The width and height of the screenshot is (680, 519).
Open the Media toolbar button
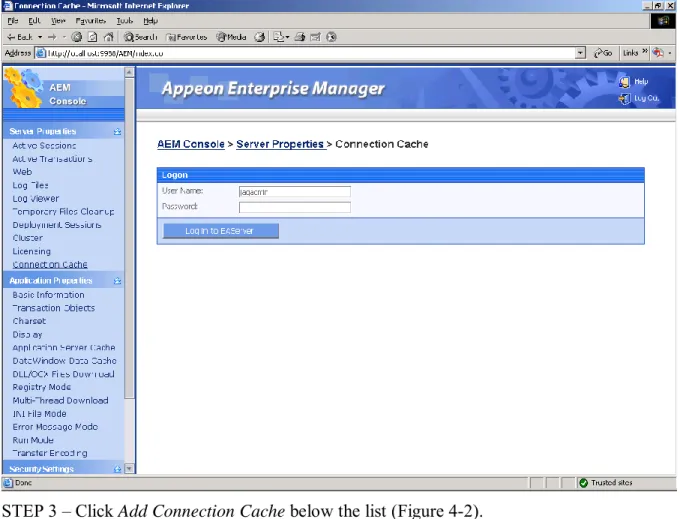coord(232,37)
